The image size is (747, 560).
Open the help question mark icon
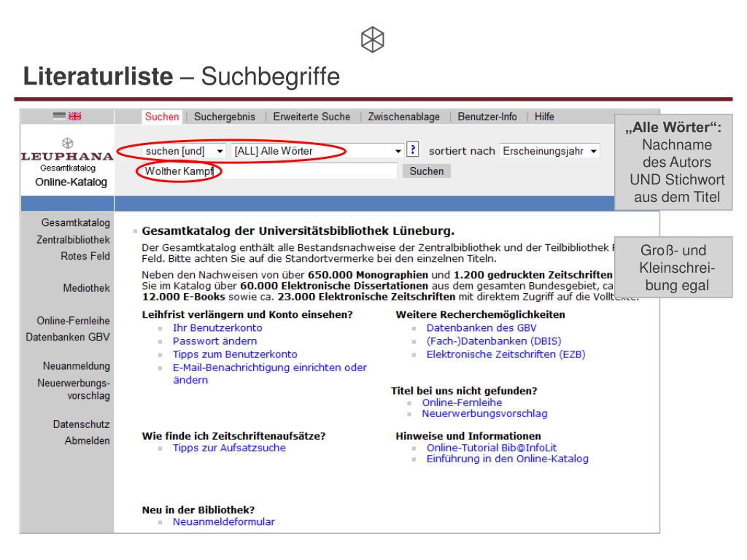[413, 150]
